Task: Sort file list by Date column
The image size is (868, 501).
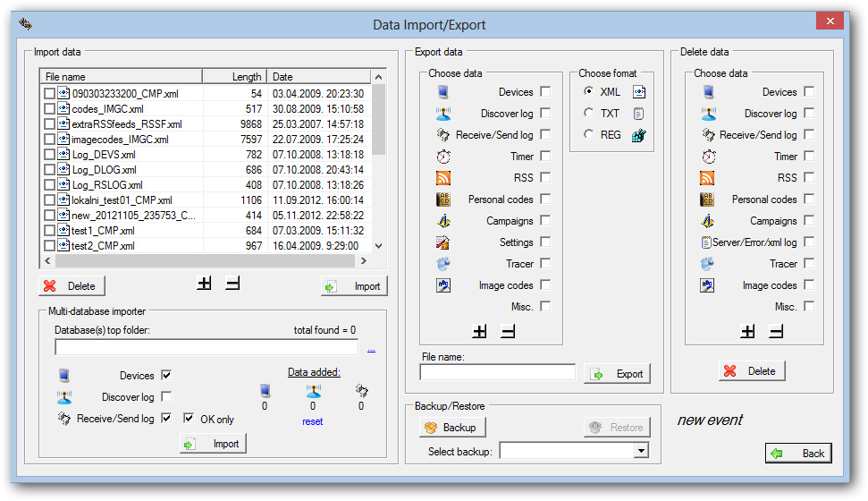Action: pos(318,76)
